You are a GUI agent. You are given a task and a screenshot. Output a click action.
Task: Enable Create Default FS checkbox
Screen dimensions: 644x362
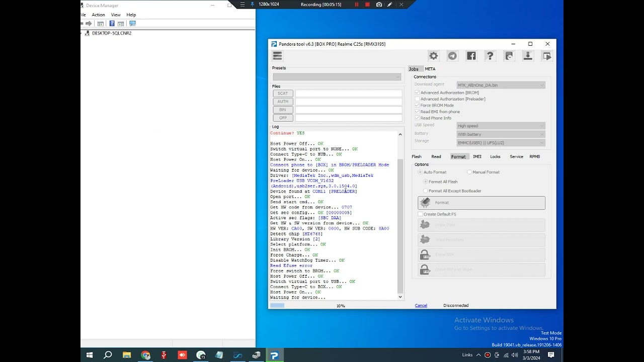pyautogui.click(x=421, y=214)
